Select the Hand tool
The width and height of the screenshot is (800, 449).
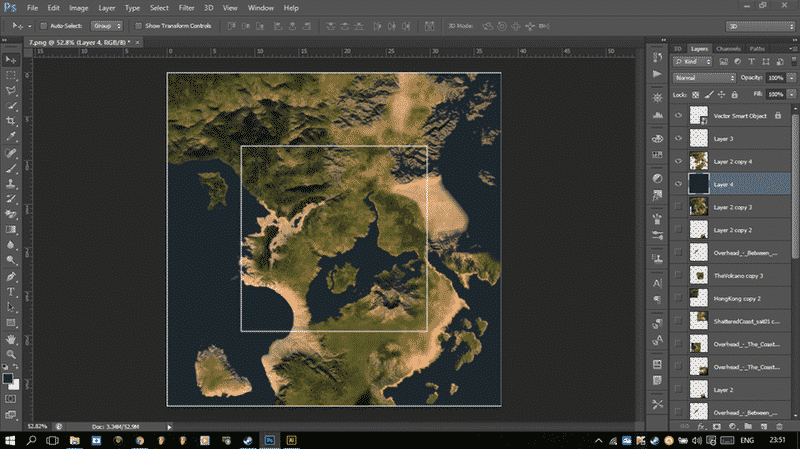[11, 338]
